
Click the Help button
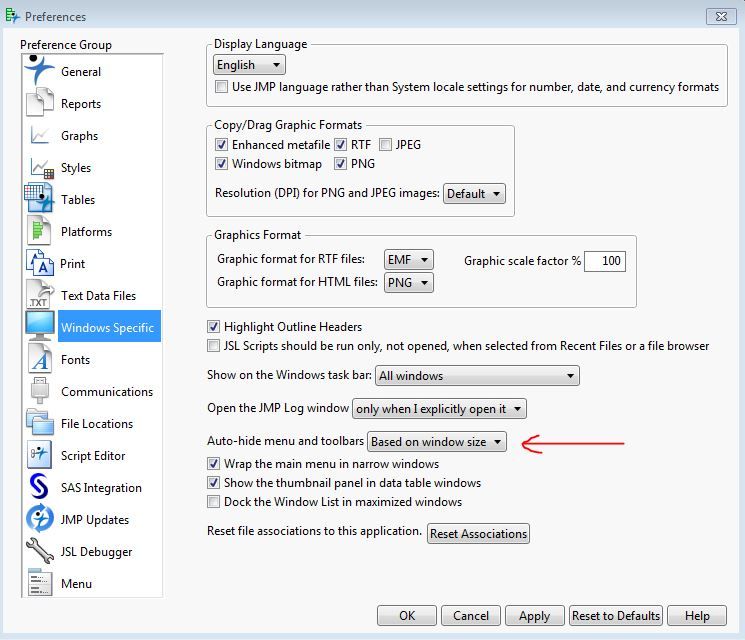tap(697, 615)
